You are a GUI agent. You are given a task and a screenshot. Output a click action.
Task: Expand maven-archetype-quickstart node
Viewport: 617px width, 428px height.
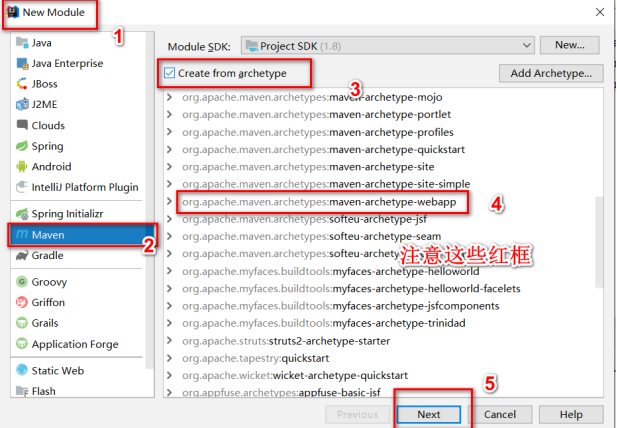coord(170,149)
